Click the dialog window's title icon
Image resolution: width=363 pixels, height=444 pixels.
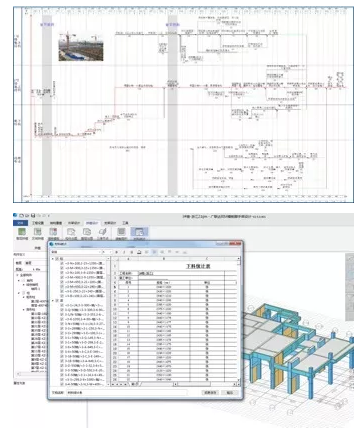[x=52, y=244]
